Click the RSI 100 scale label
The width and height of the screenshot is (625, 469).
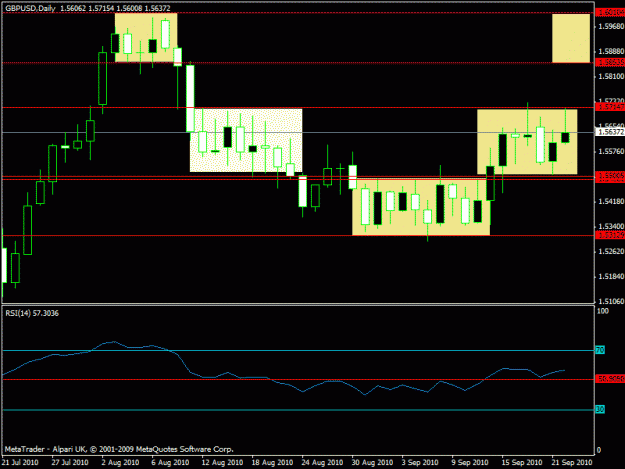[x=603, y=311]
